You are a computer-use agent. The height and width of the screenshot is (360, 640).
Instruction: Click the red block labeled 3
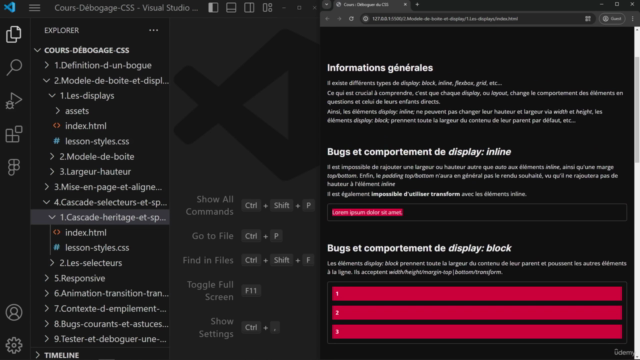477,332
